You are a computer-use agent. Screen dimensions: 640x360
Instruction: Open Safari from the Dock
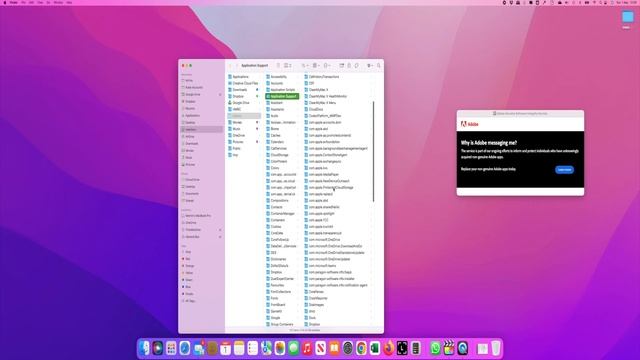184,348
